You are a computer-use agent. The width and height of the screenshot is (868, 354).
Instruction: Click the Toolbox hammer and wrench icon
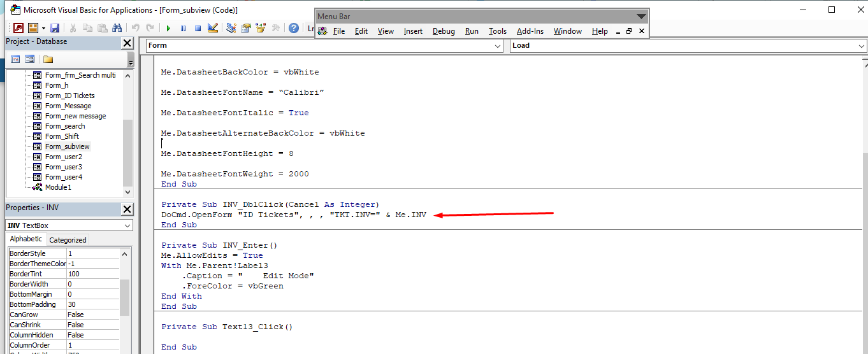coord(275,28)
